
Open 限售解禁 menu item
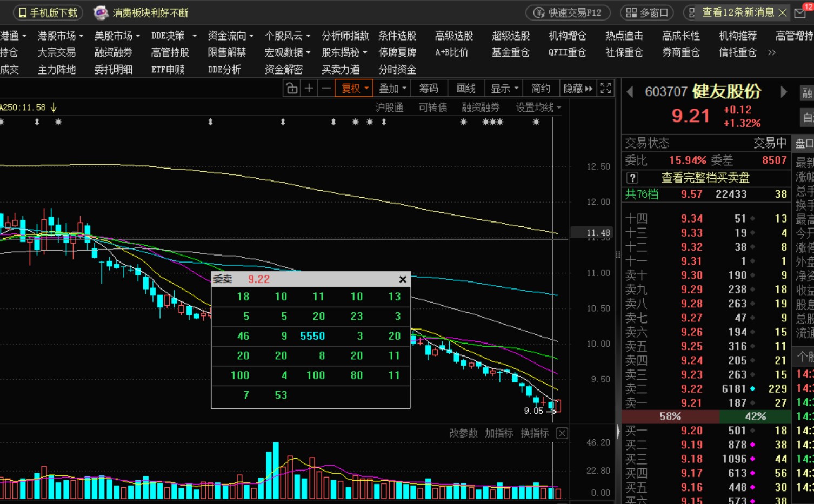[227, 52]
